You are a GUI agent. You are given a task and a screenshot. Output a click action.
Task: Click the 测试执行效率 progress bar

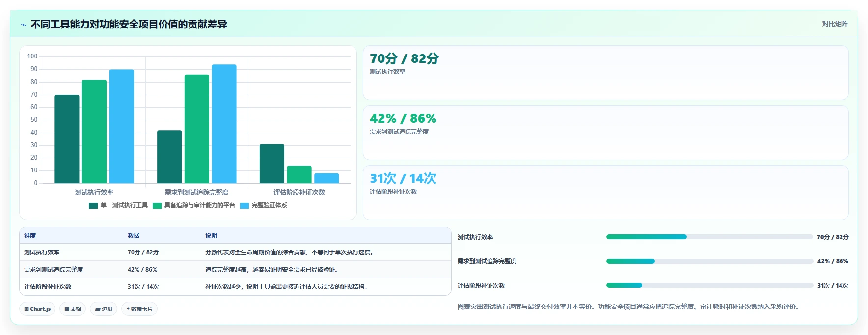[x=709, y=237]
